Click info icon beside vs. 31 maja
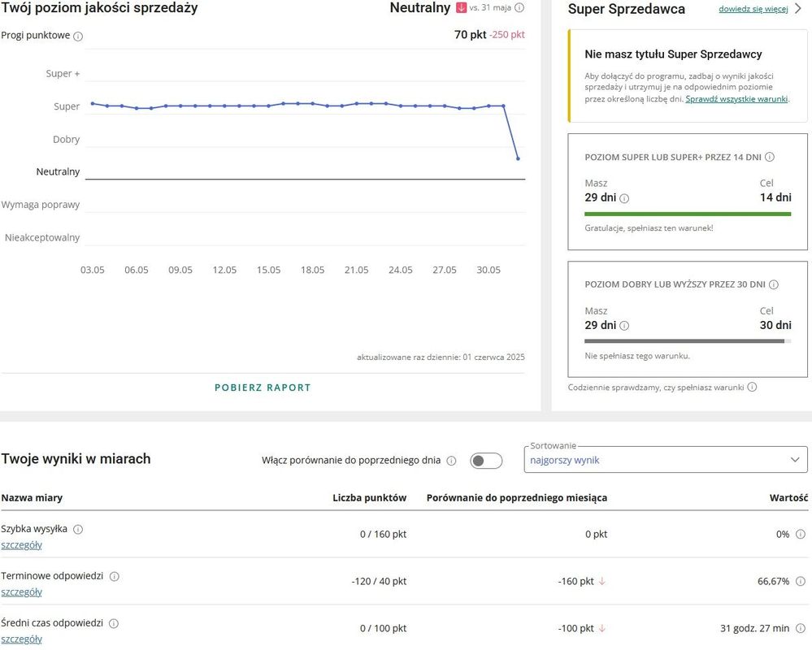 (520, 8)
